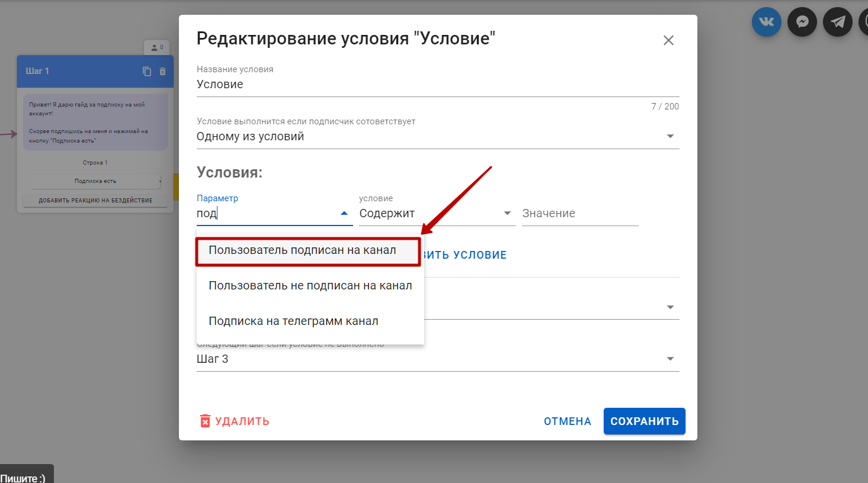Viewport: 868px width, 483px height.
Task: Expand the 'Одному из условий' dropdown
Action: 670,137
